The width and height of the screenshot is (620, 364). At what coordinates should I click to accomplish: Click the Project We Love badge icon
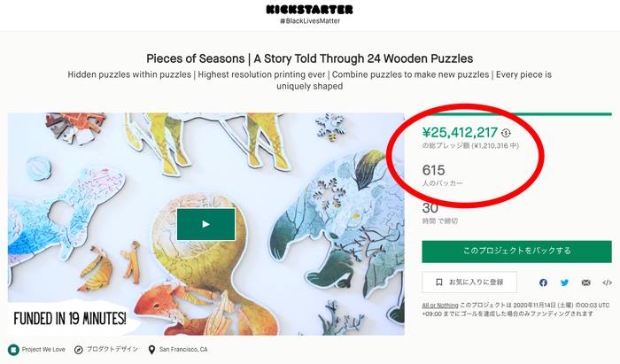(x=13, y=349)
